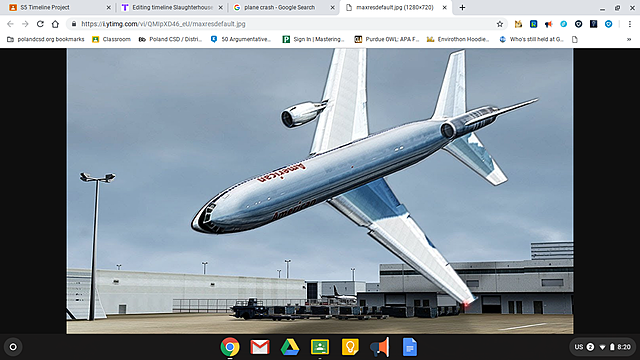The height and width of the screenshot is (360, 640).
Task: Open the ChromeOS launcher button
Action: click(x=13, y=347)
